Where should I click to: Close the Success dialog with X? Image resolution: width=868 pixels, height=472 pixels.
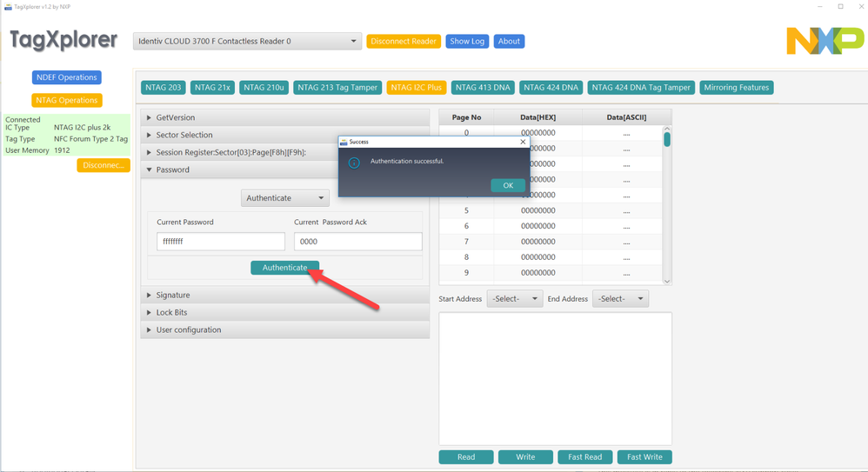[x=523, y=142]
